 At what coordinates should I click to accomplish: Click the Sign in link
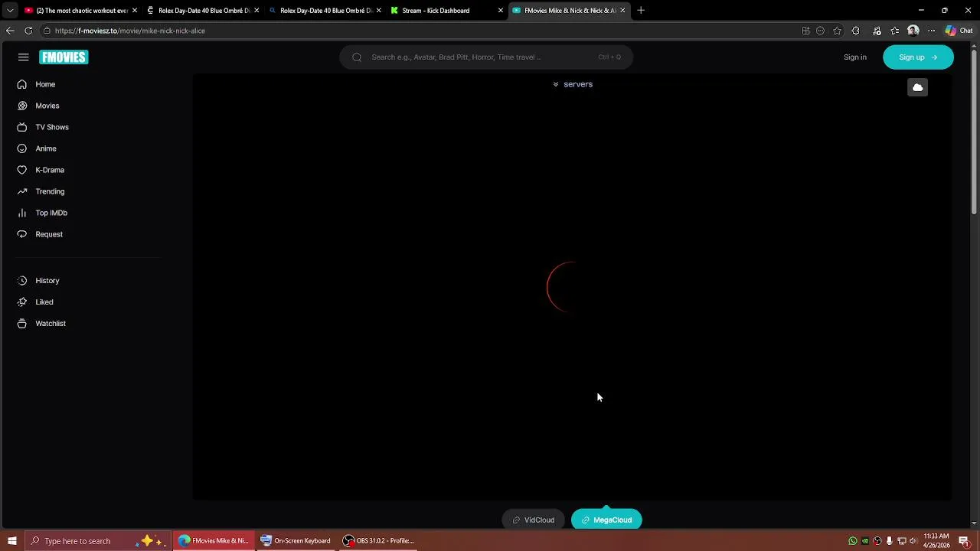[x=855, y=57]
